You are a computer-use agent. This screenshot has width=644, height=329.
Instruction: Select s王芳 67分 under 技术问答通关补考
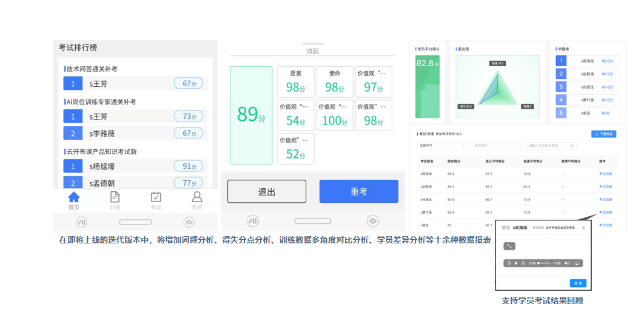pyautogui.click(x=135, y=84)
